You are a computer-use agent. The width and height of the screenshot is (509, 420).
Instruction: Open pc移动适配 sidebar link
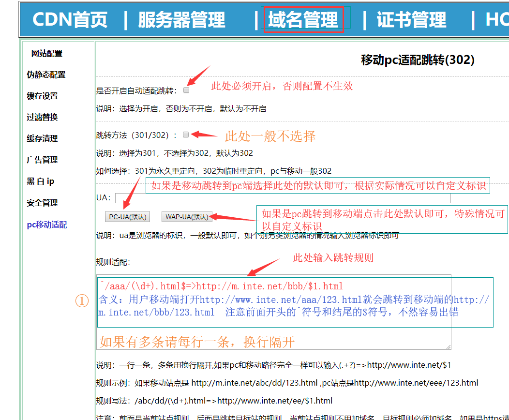tap(46, 225)
